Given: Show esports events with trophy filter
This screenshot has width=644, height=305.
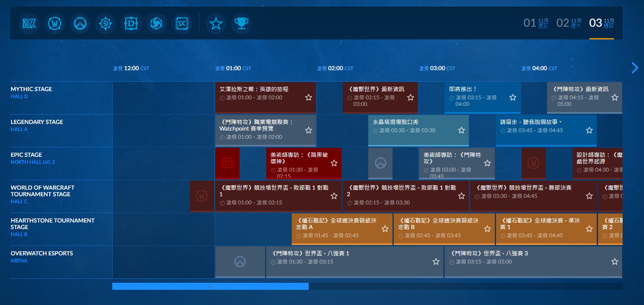Looking at the screenshot, I should coord(241,23).
